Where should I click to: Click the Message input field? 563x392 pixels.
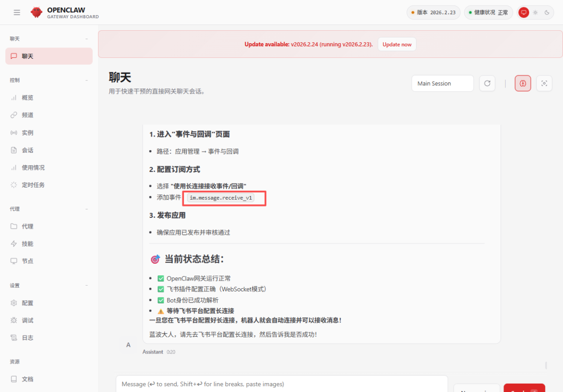[x=281, y=384]
